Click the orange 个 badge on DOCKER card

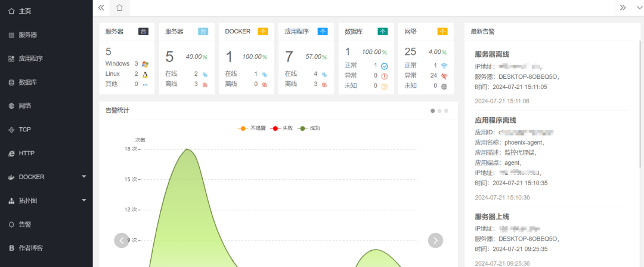point(263,31)
